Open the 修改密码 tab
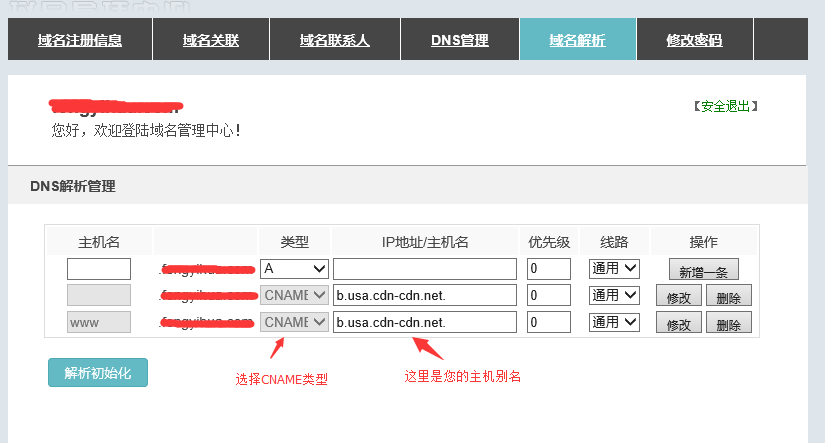The width and height of the screenshot is (825, 443). click(x=695, y=39)
